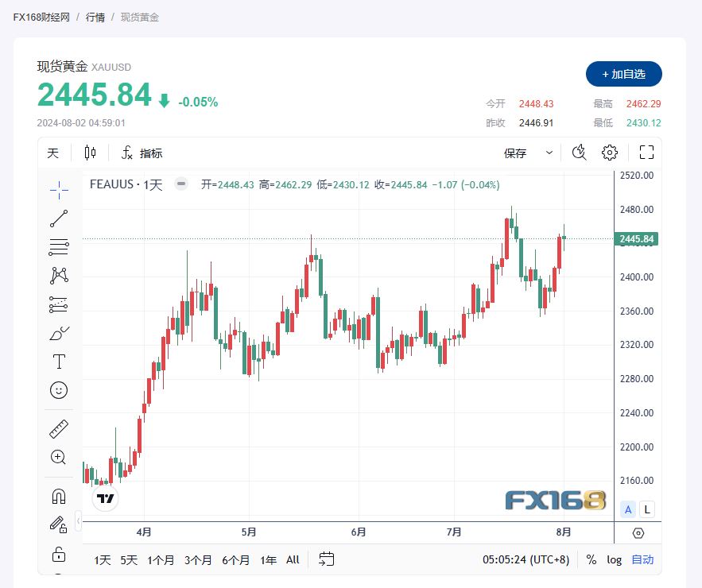The height and width of the screenshot is (588, 702).
Task: Click the 加自选 button
Action: click(x=623, y=74)
